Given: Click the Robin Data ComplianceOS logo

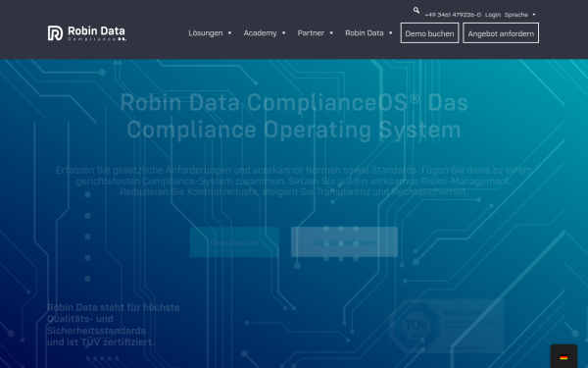Looking at the screenshot, I should pos(87,33).
